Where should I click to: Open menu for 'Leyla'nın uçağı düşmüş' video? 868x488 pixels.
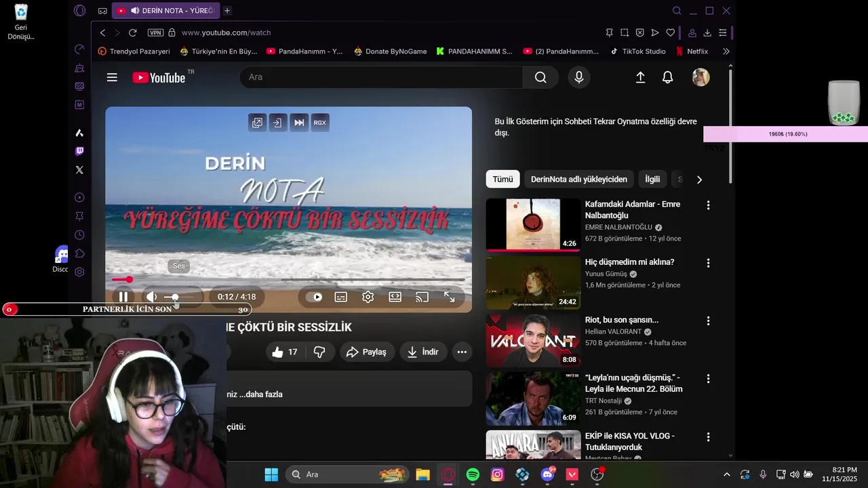(x=708, y=379)
